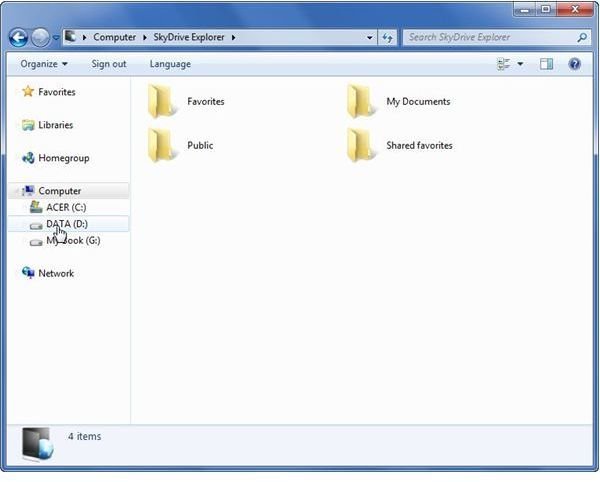Select Network in the navigation pane
This screenshot has width=600, height=482.
click(x=56, y=273)
